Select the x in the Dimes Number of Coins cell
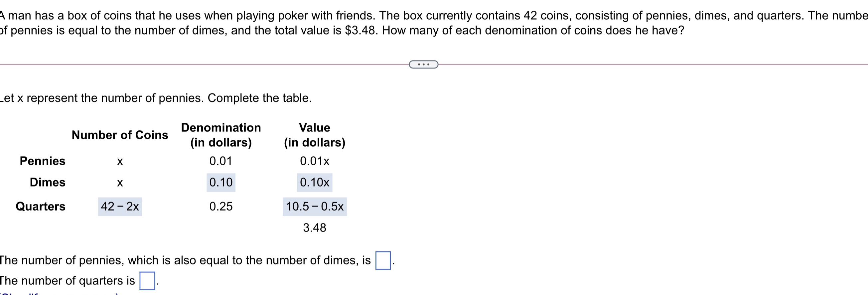Image resolution: width=868 pixels, height=295 pixels. coord(120,182)
